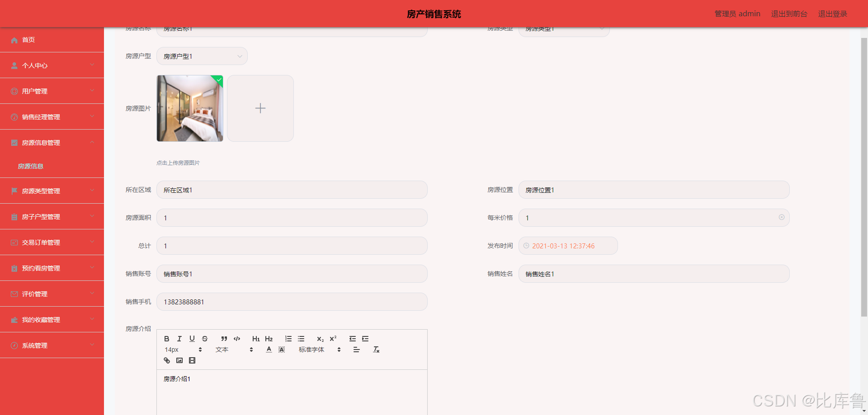Viewport: 868px width, 415px height.
Task: Expand 评价管理 sidebar menu
Action: click(52, 294)
